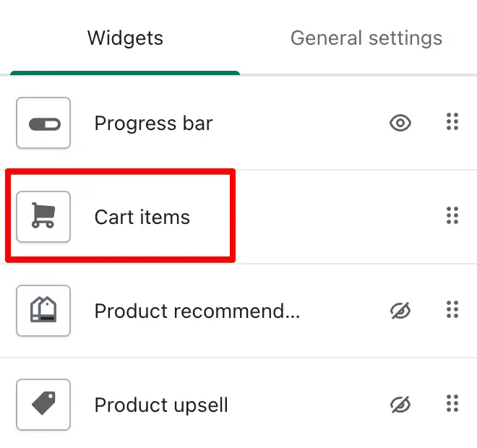This screenshot has width=477, height=448.
Task: Click the Product upsell drag handle
Action: tap(452, 403)
